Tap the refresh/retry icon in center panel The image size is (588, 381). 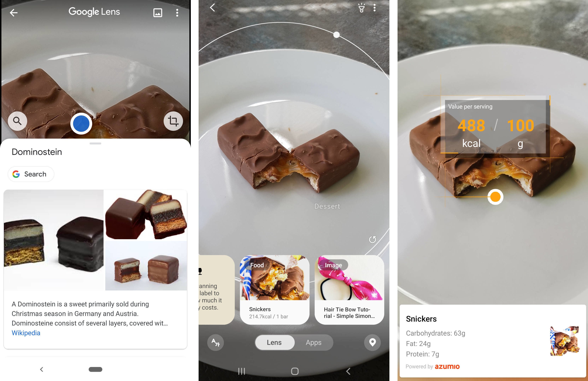tap(373, 238)
